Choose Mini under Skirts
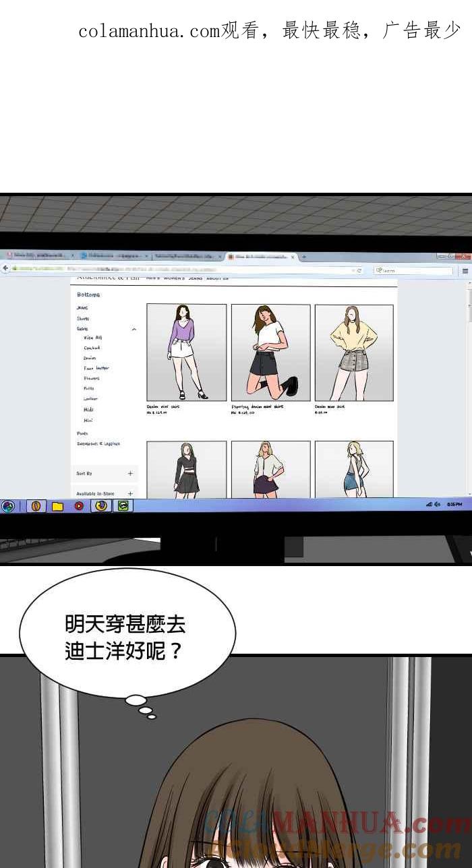 click(88, 420)
